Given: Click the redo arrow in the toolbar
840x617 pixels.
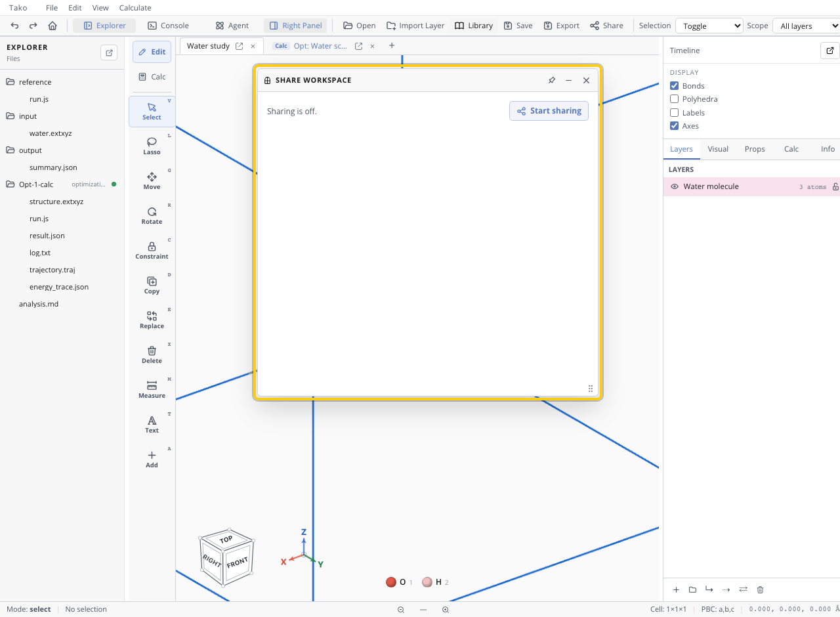Looking at the screenshot, I should point(33,26).
